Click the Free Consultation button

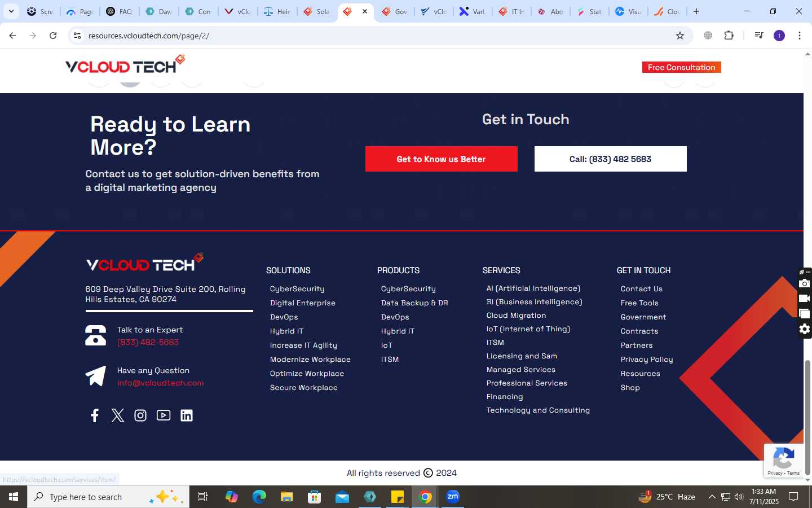[x=681, y=67]
